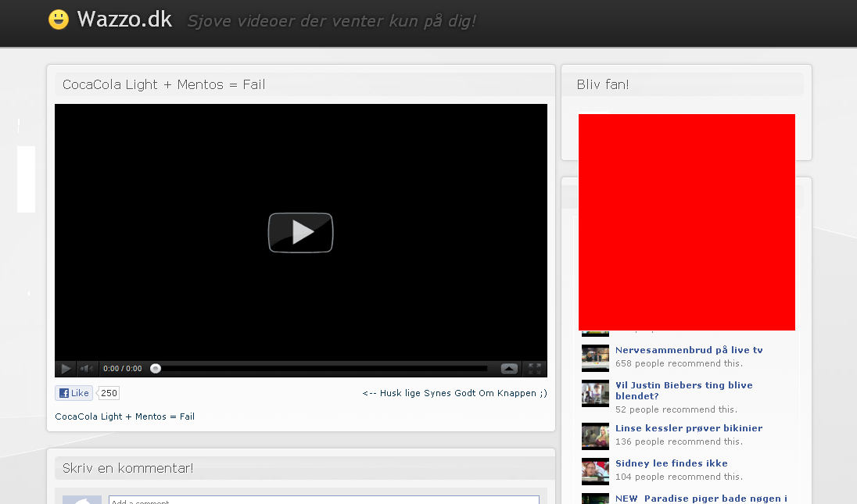Screen dimensions: 857x504
Task: Expand the video quality menu arrow
Action: [509, 369]
